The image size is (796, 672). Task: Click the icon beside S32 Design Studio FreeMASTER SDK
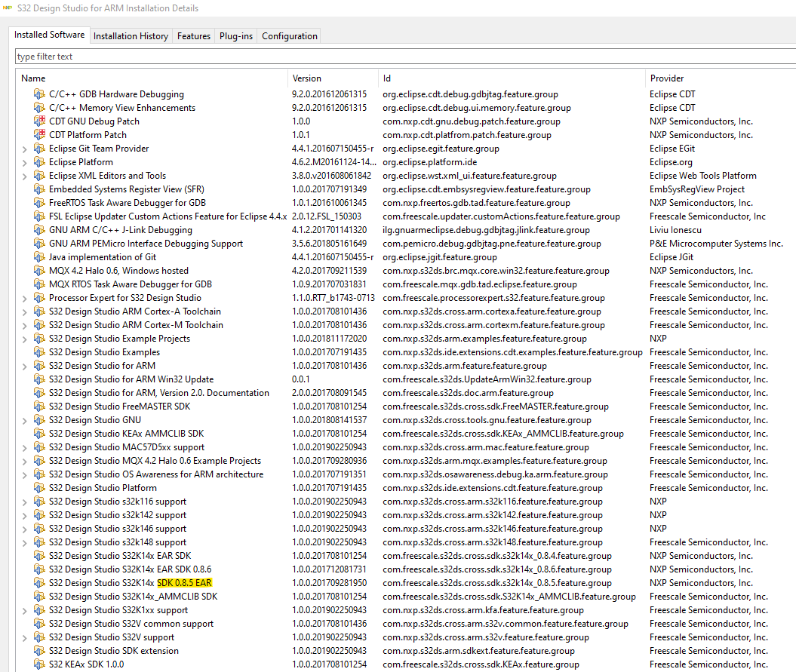38,406
